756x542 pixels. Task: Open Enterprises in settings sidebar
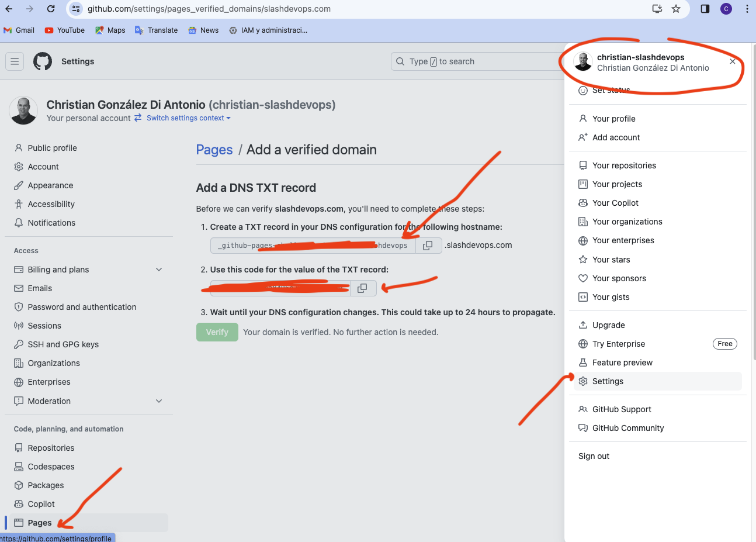(89, 382)
